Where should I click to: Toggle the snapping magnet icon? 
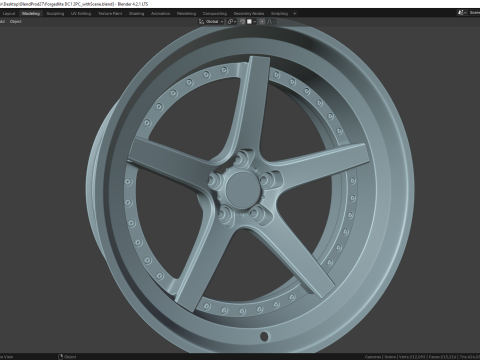click(242, 22)
